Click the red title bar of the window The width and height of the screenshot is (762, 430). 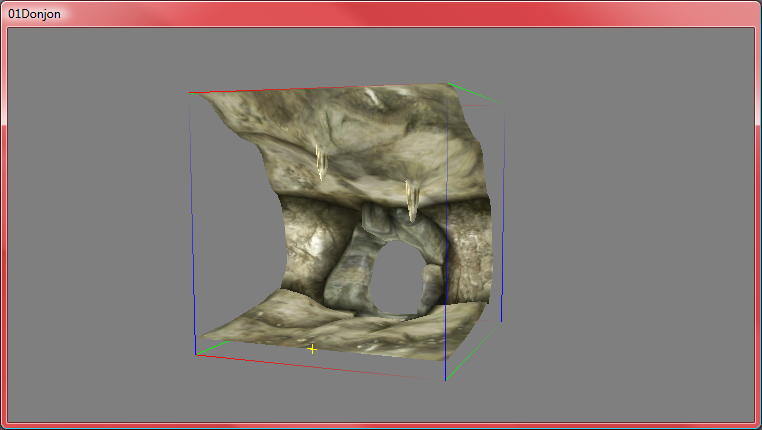(400, 13)
